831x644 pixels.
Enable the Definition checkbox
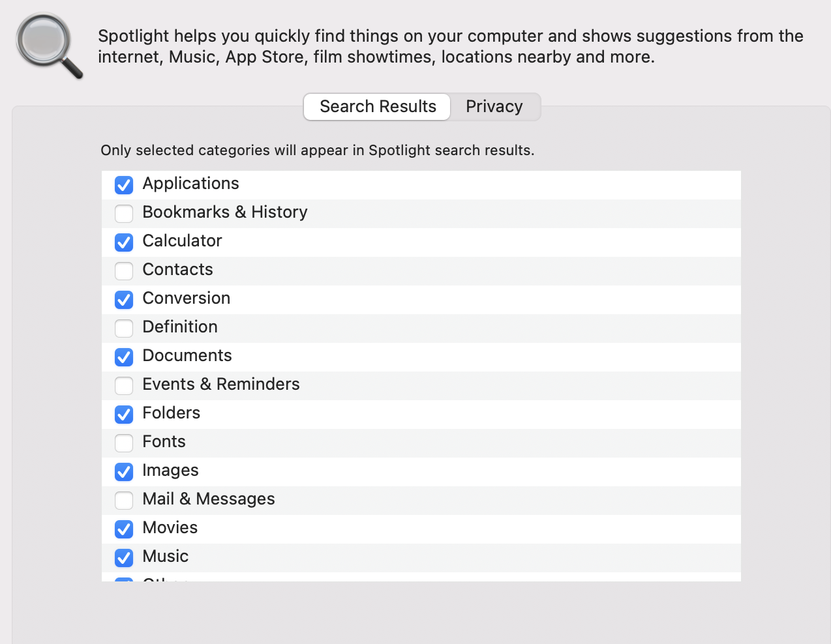(124, 329)
